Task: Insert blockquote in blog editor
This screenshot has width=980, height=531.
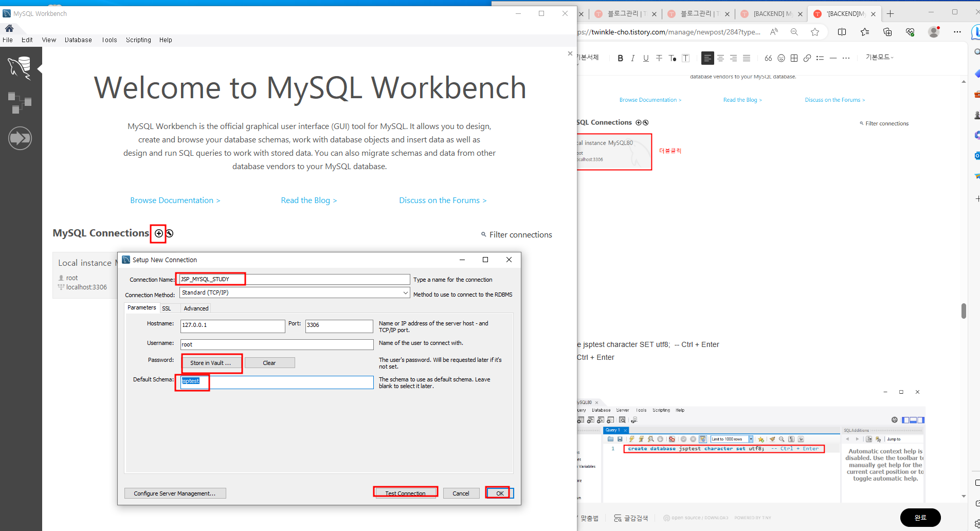Action: [x=768, y=58]
